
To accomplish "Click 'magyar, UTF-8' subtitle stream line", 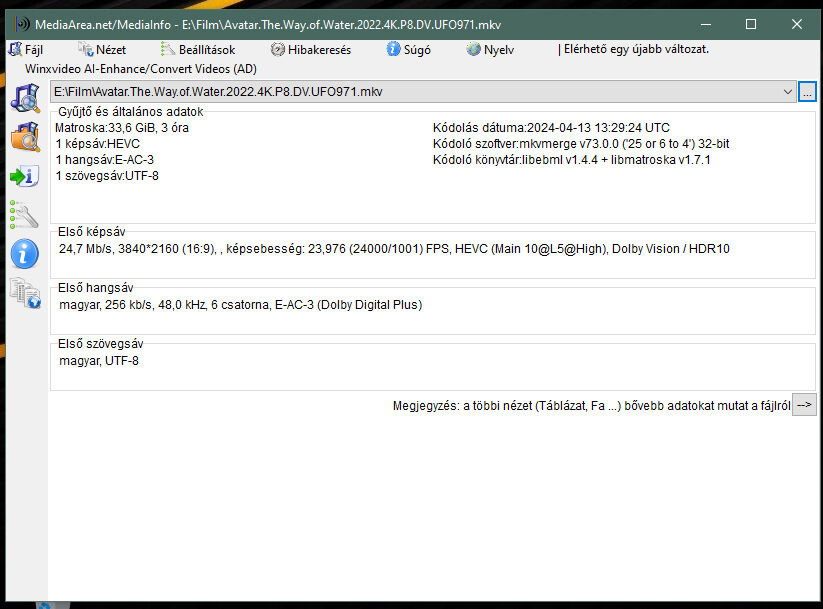I will (99, 361).
